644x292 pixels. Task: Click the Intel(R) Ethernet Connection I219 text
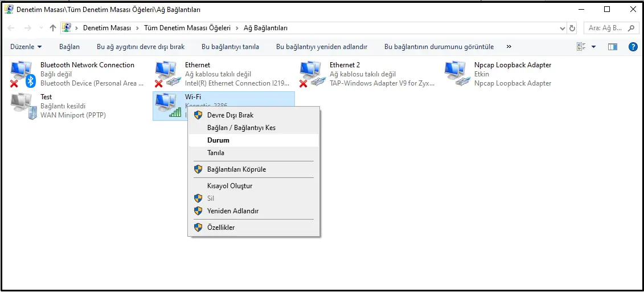[237, 83]
